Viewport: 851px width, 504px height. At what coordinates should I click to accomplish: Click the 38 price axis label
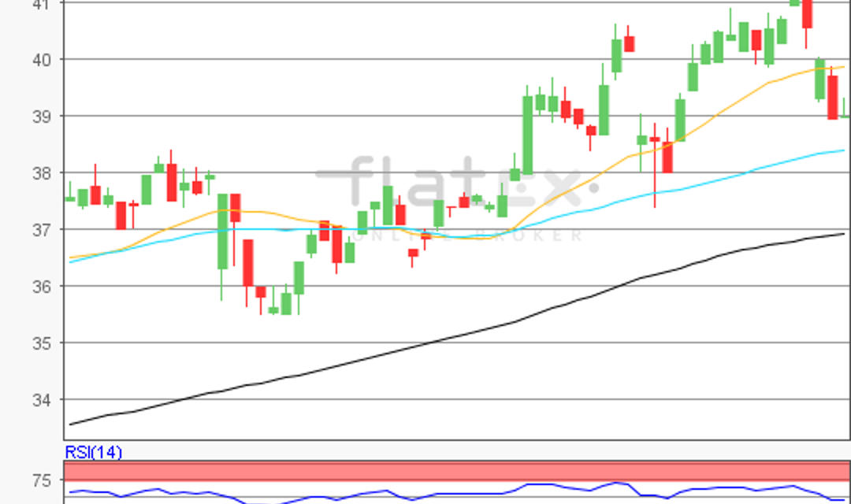43,173
